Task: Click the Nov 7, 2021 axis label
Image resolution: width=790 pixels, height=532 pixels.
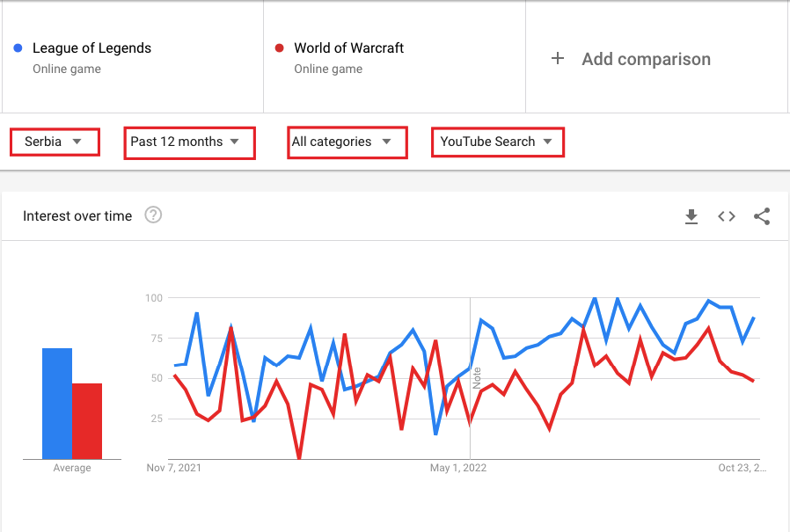Action: 174,468
